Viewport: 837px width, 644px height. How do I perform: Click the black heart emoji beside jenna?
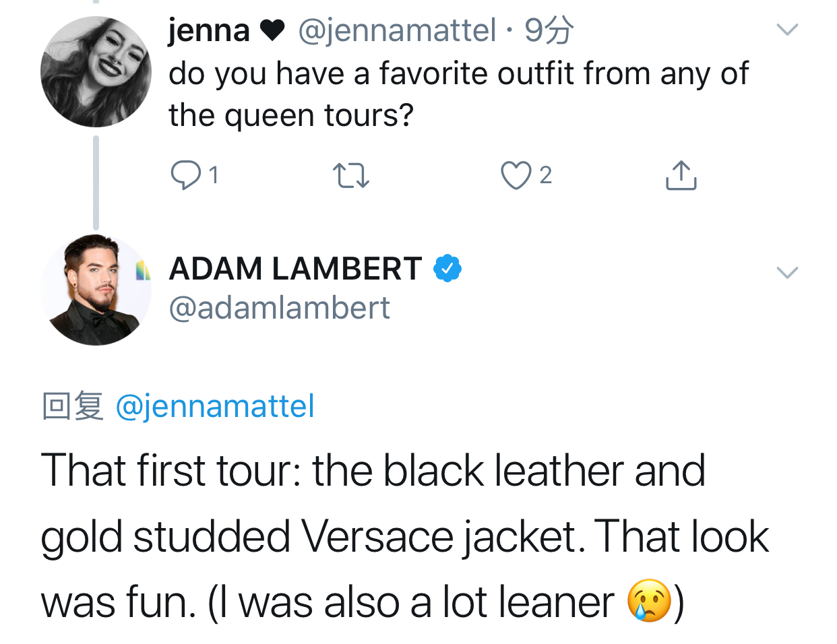272,30
